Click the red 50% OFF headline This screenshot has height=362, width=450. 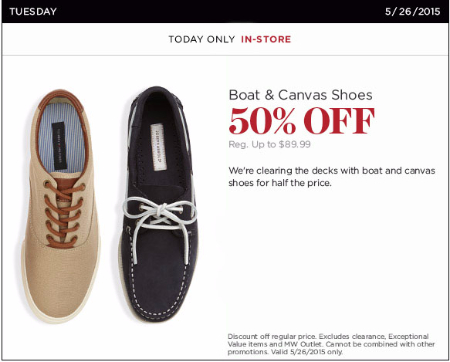[x=301, y=120]
